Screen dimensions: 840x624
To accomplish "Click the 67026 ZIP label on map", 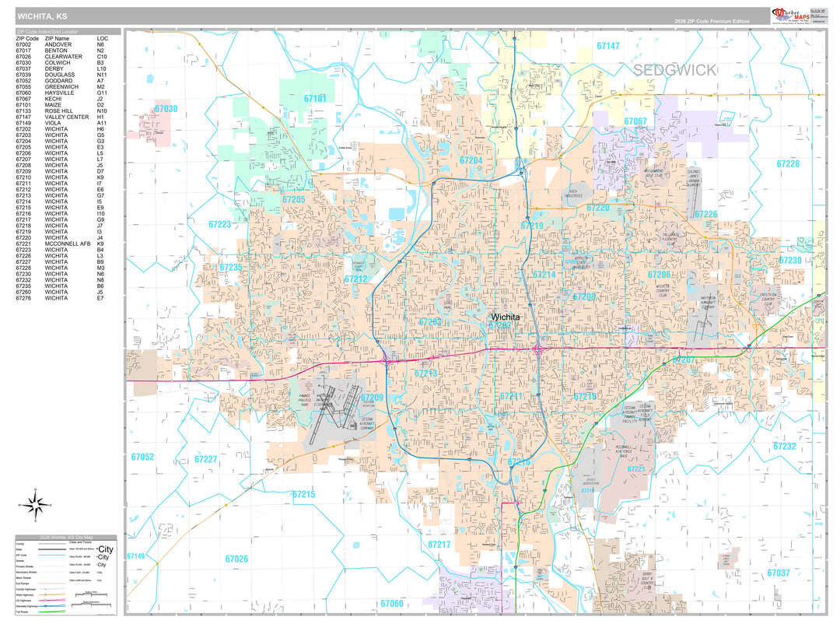I will pyautogui.click(x=236, y=559).
